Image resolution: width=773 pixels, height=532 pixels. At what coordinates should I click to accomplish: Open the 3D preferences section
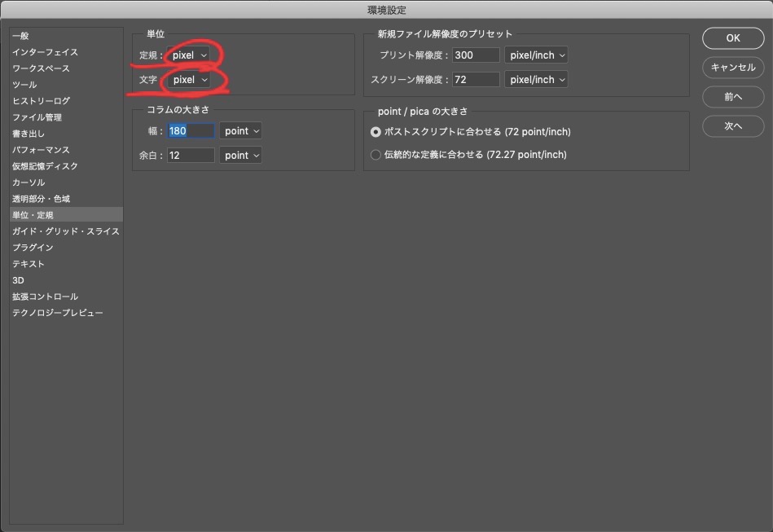[x=18, y=279]
